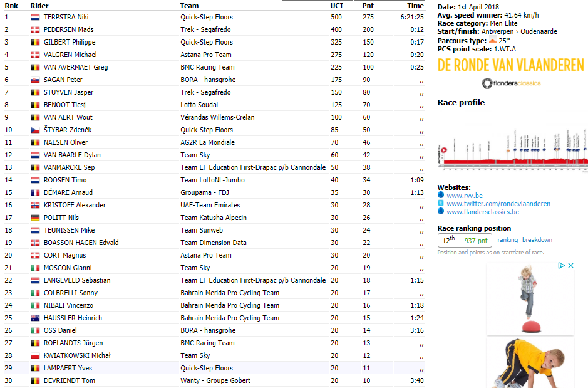Click the Rnk column header
Viewport: 588px width, 388px height.
pos(11,6)
